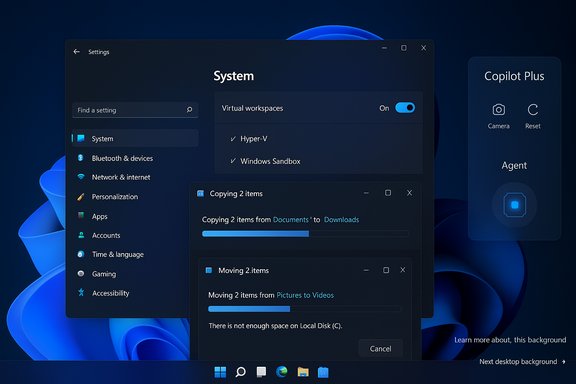Open the blue store app on taskbar
Screen dimensions: 576x384
(323, 372)
